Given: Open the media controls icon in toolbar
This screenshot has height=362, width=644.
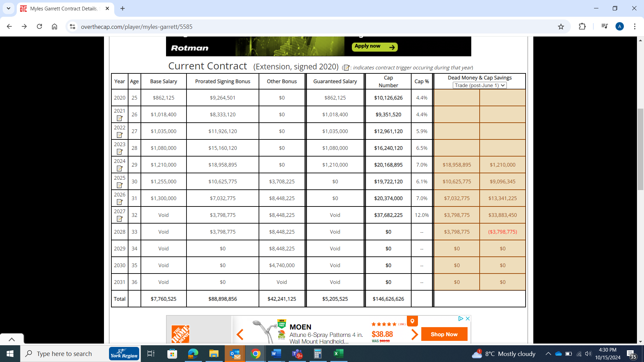Looking at the screenshot, I should pos(604,26).
